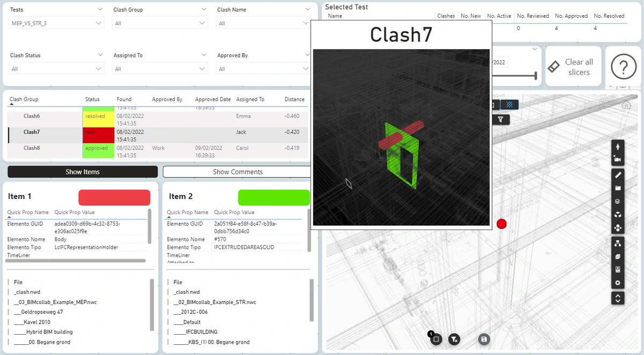This screenshot has width=644, height=355.
Task: Click the levels stack icon below model tree
Action: [618, 256]
